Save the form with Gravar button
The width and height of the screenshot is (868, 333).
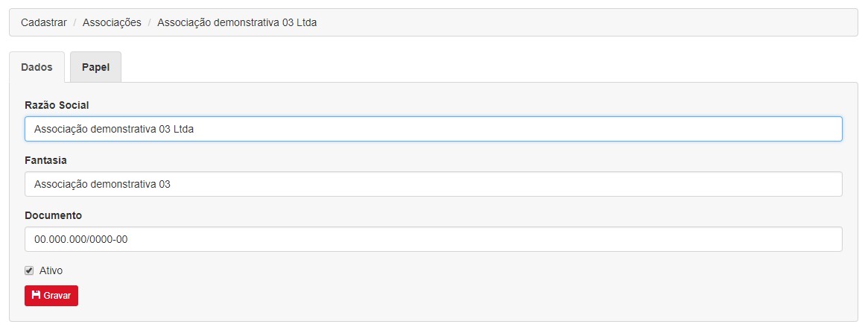51,296
